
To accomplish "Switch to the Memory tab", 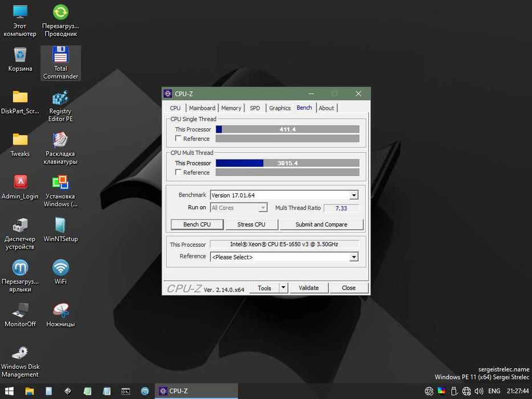I will [x=231, y=108].
